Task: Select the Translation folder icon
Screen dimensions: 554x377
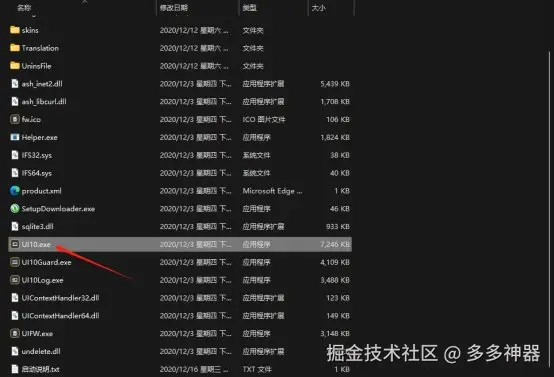Action: (x=14, y=48)
